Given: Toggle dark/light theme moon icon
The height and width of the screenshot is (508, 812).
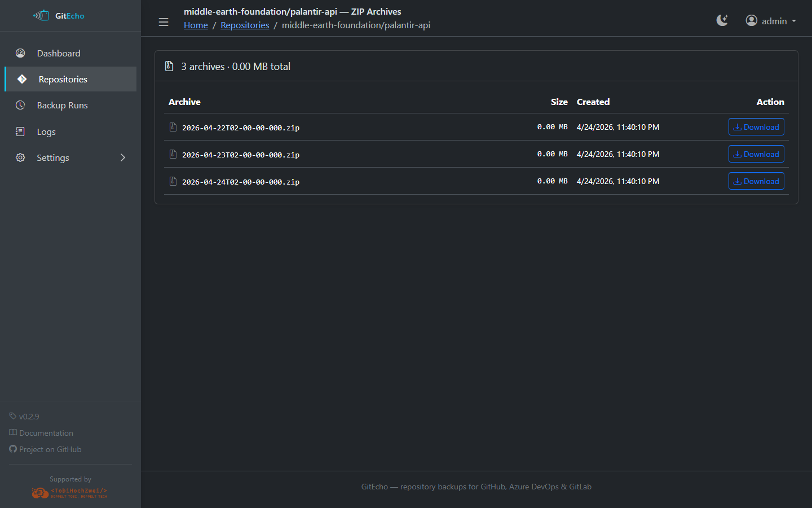Looking at the screenshot, I should pos(722,21).
